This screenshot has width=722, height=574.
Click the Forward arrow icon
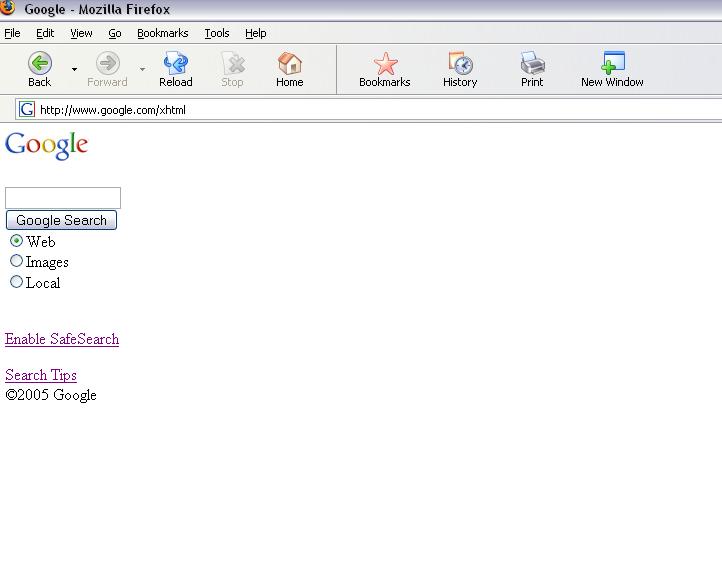107,64
